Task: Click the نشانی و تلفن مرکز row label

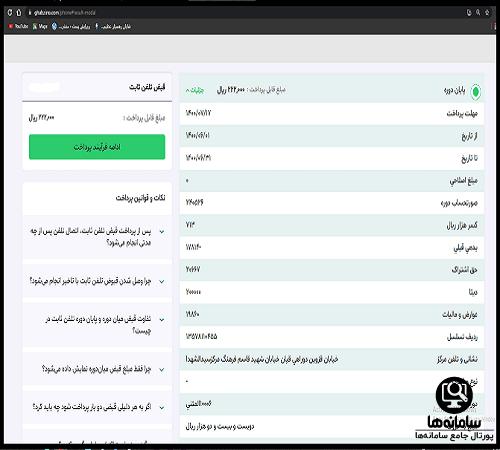Action: pyautogui.click(x=457, y=359)
